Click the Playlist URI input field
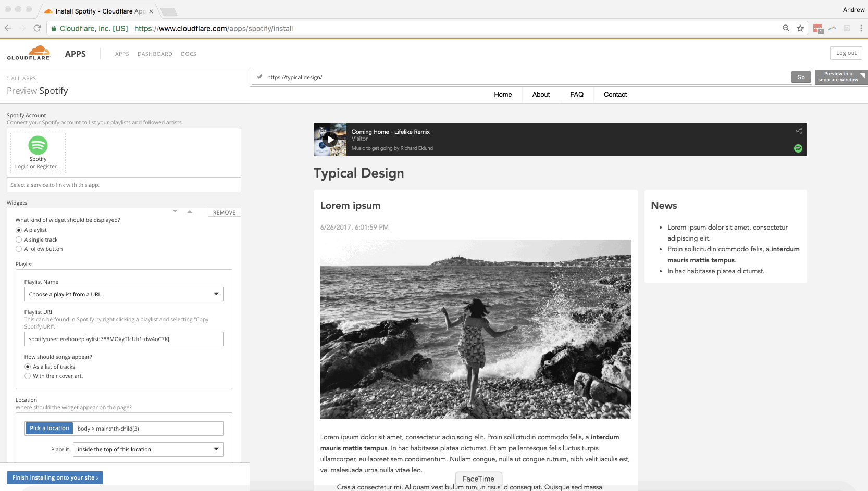The image size is (868, 491). [124, 339]
